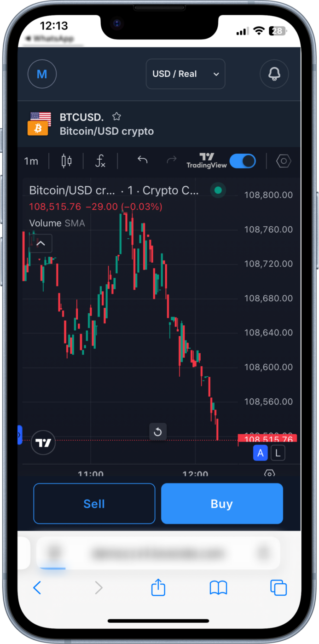Click the undo arrow in chart toolbar
The image size is (319, 644).
coord(143,160)
